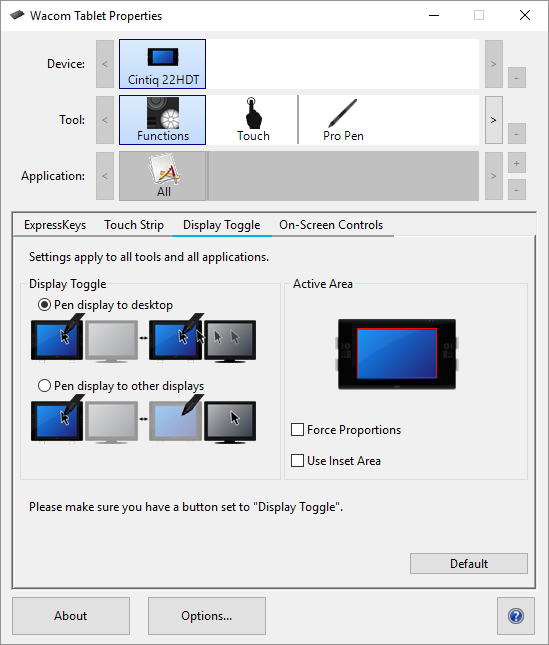Select the Touch tool icon
The width and height of the screenshot is (549, 645).
[x=253, y=120]
